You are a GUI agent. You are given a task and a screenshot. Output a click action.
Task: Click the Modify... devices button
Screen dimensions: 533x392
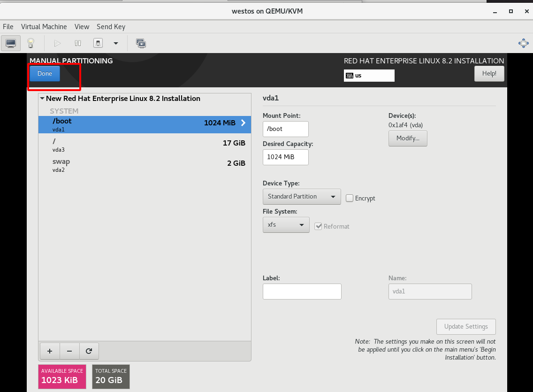[x=408, y=138]
